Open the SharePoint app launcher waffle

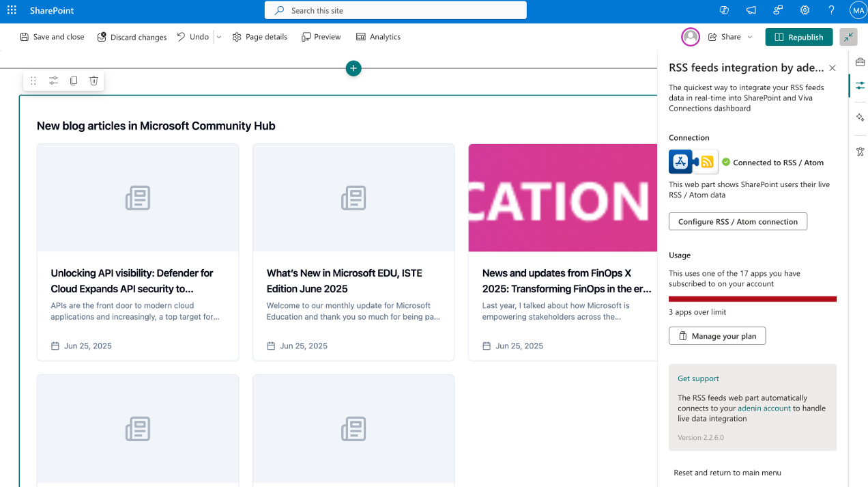coord(12,10)
